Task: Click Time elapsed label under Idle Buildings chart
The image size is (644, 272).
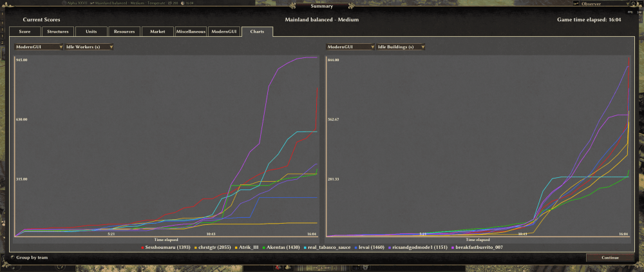Action: 478,239
